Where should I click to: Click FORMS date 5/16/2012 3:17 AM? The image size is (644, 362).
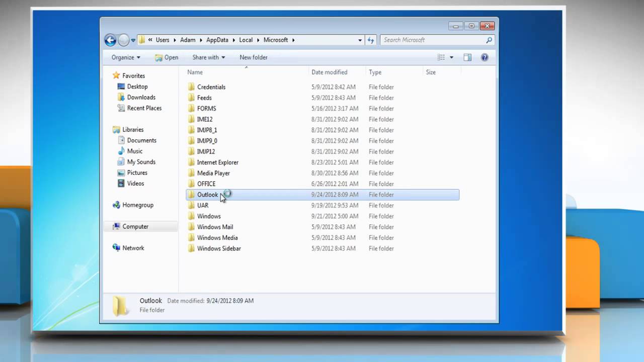335,109
